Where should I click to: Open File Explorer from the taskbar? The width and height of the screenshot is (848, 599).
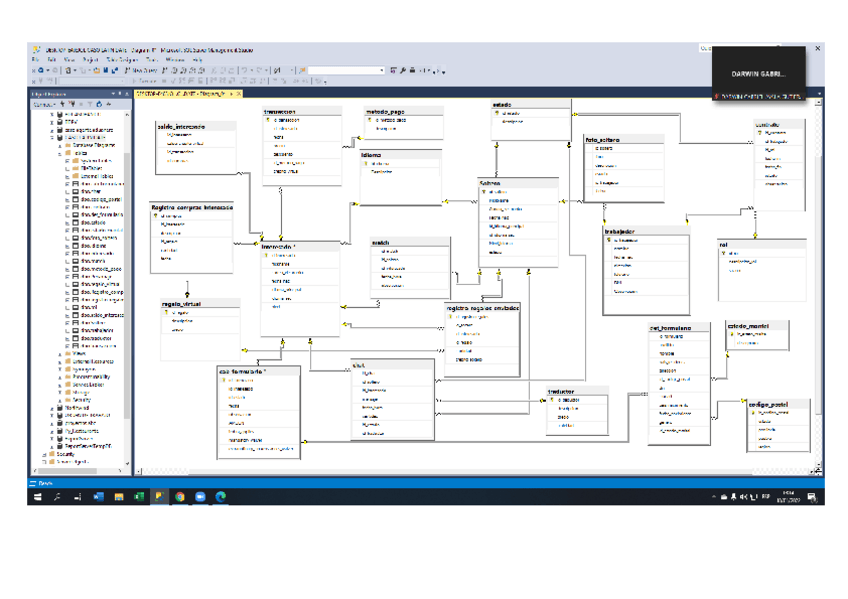(118, 496)
